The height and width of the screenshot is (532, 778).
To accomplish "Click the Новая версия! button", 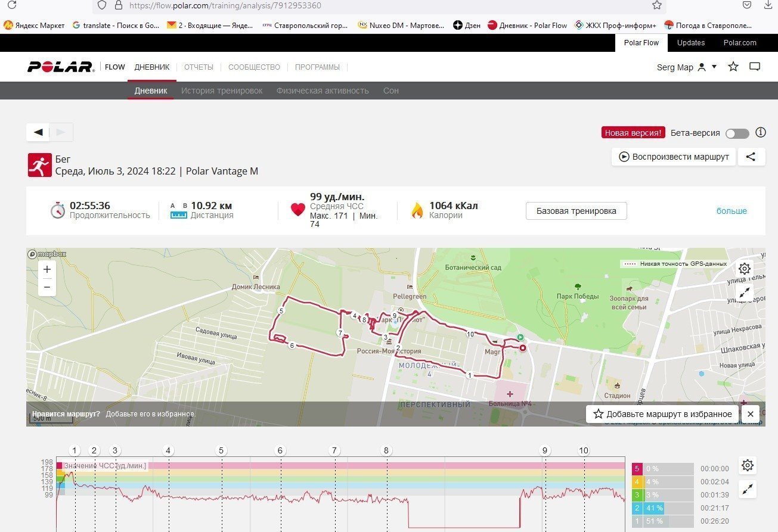I will point(633,133).
